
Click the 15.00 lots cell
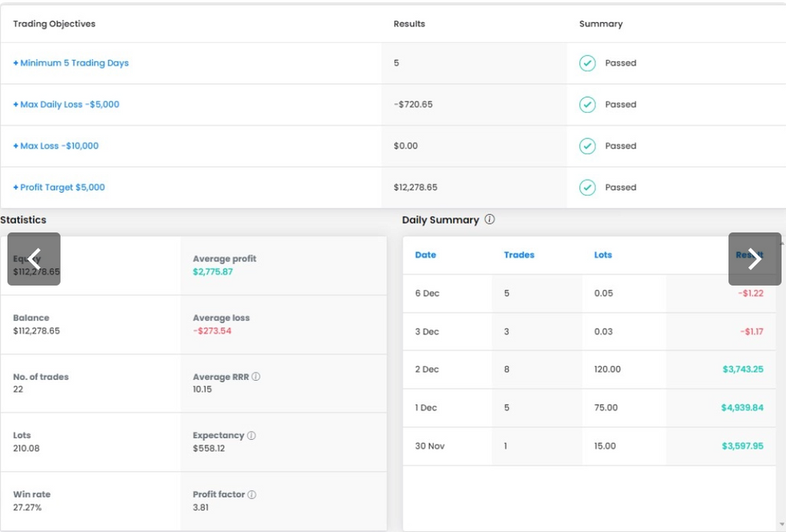[605, 446]
